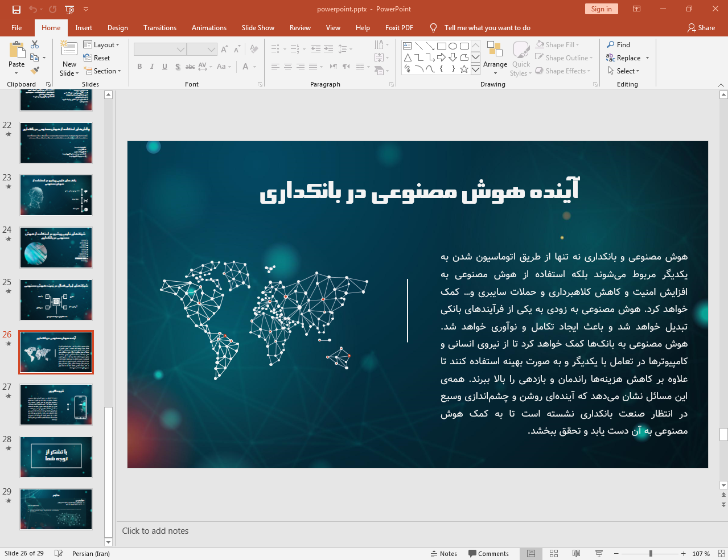Click Fit slide to window icon
The image size is (728, 560).
pyautogui.click(x=721, y=553)
